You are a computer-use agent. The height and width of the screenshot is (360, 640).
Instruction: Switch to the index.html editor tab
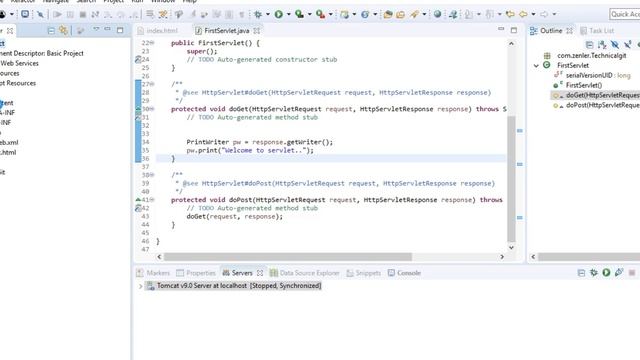coord(158,31)
